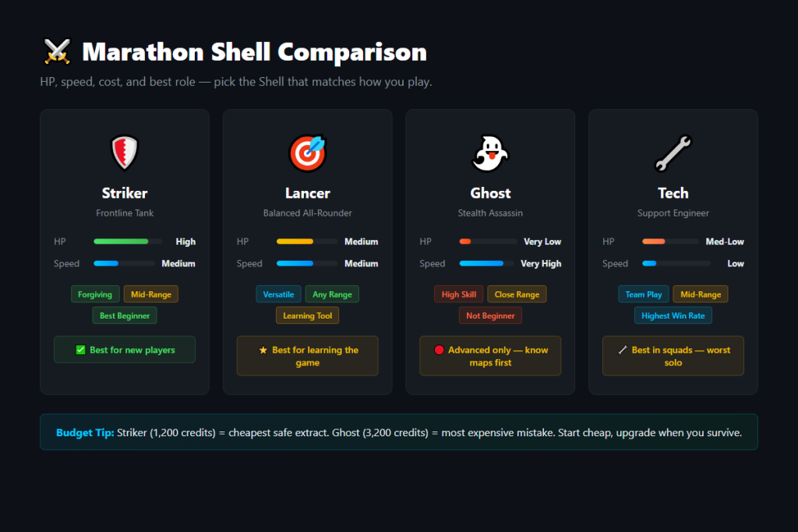Click the Ghost card title
Viewport: 798px width, 532px height.
(x=490, y=193)
